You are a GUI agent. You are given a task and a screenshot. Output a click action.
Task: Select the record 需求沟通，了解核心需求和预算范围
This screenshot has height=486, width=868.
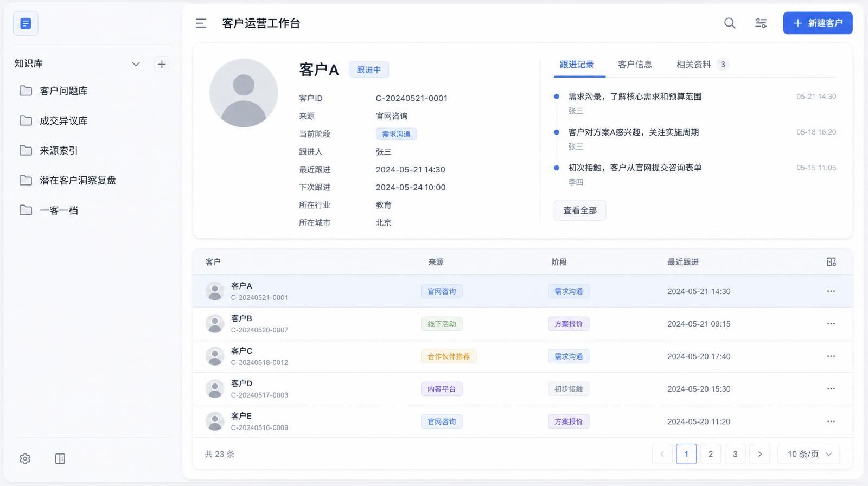click(x=635, y=97)
